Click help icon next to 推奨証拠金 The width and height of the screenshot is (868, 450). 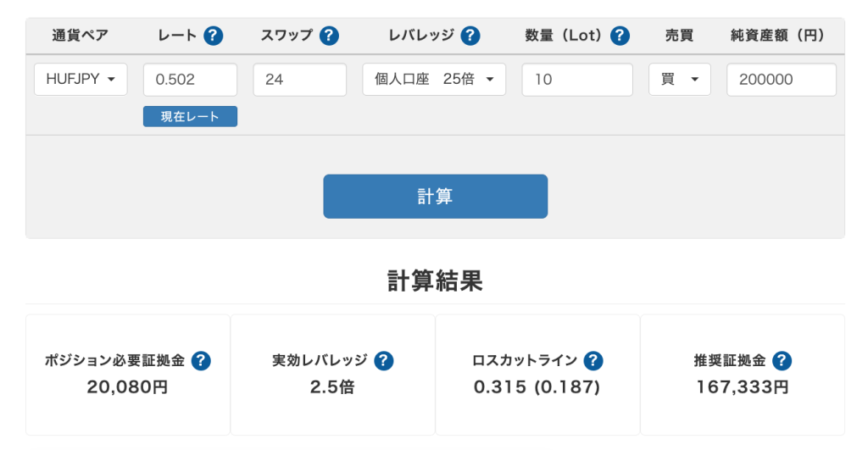(x=782, y=361)
